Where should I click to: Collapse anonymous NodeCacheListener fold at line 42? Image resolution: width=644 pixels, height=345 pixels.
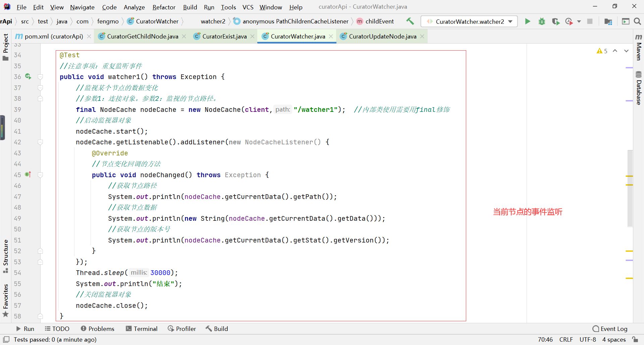coord(40,142)
